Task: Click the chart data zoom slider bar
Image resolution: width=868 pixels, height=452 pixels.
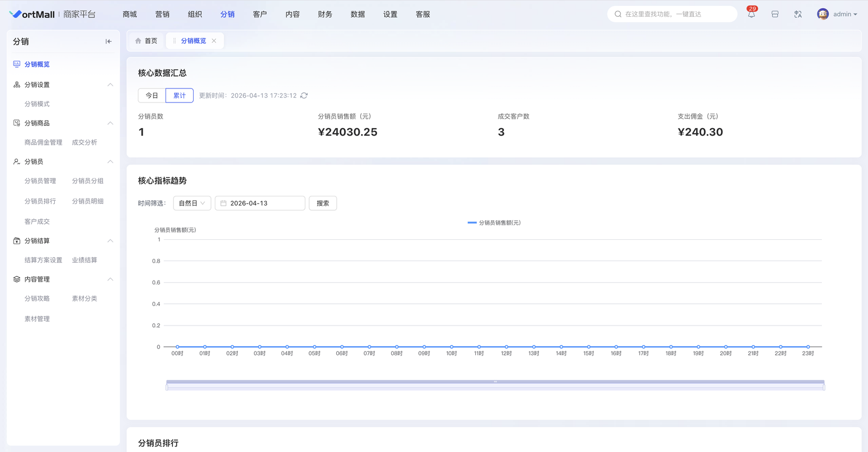Action: coord(495,385)
